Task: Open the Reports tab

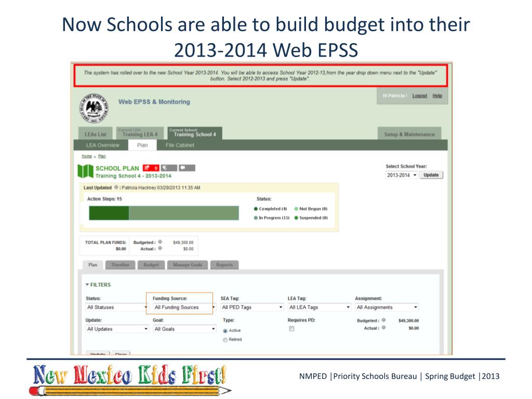Action: coord(224,265)
